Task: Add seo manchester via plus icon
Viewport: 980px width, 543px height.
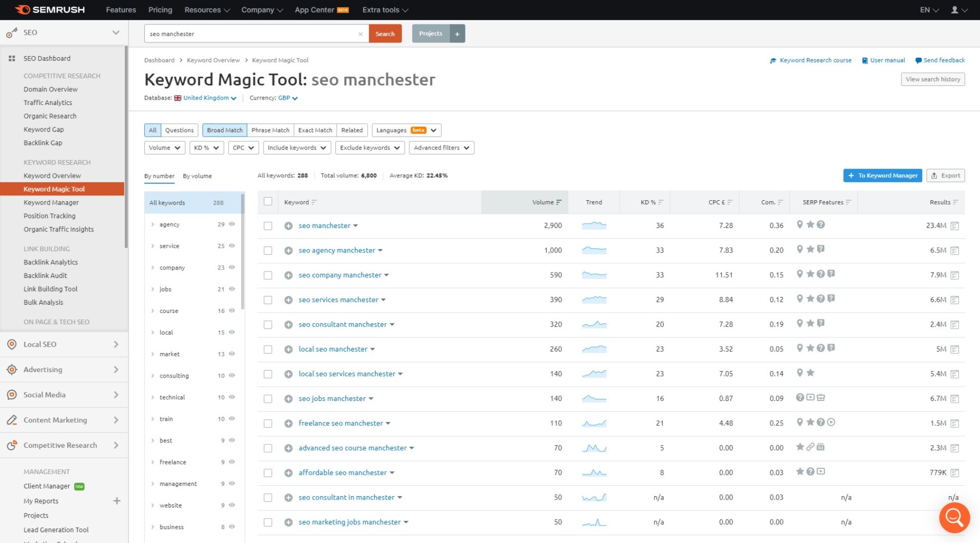Action: [x=289, y=226]
